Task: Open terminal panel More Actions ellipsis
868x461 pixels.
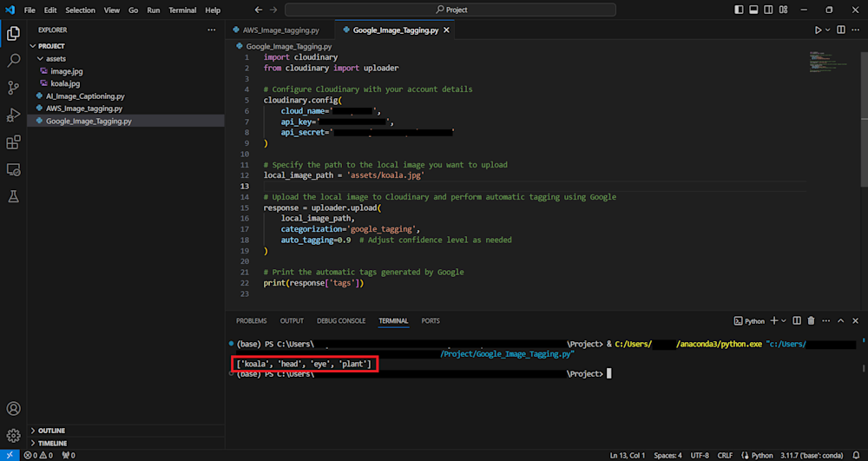Action: [826, 321]
